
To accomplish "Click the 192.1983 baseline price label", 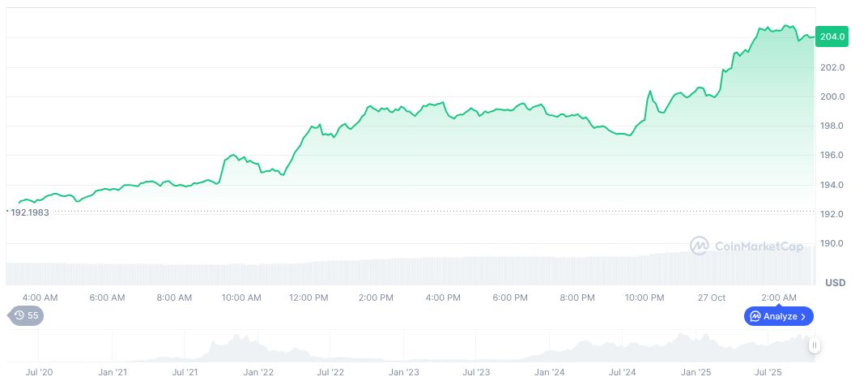I will pyautogui.click(x=29, y=212).
